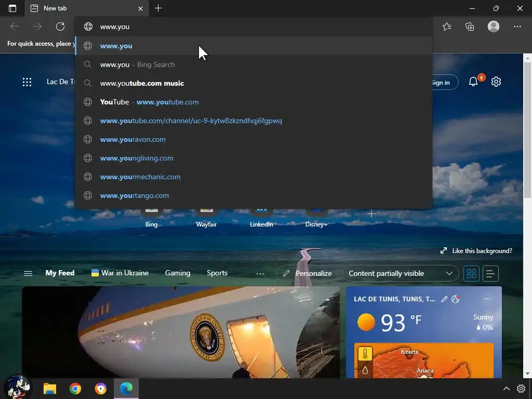The width and height of the screenshot is (532, 399).
Task: Select www.yourtango.com suggestion
Action: point(253,195)
